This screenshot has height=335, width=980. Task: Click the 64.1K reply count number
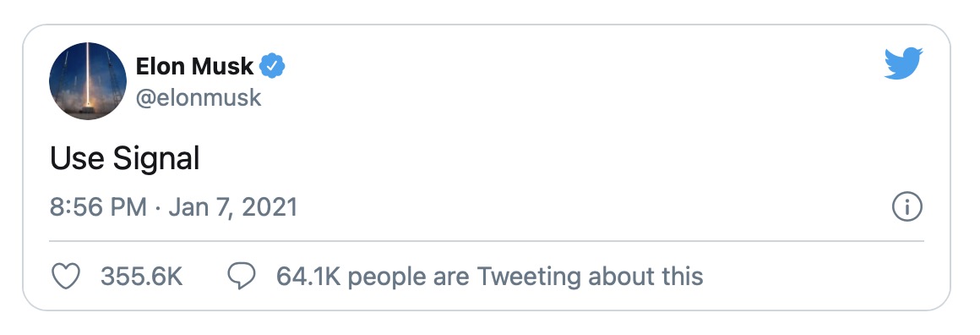click(308, 277)
